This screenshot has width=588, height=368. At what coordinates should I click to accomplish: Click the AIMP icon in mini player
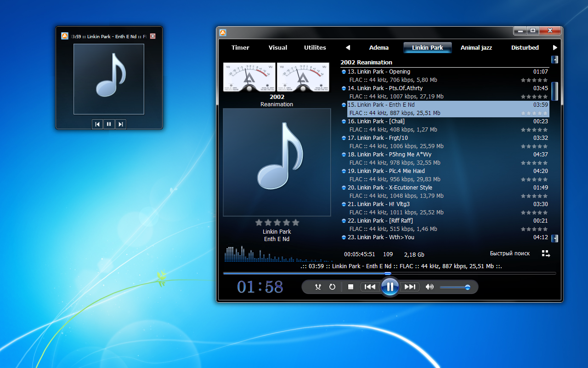[x=65, y=36]
